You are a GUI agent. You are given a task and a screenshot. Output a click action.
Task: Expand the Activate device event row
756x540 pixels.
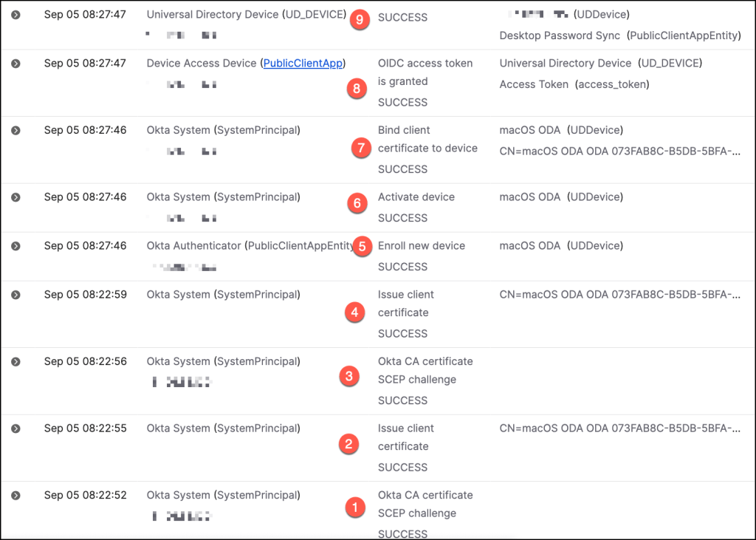tap(16, 197)
